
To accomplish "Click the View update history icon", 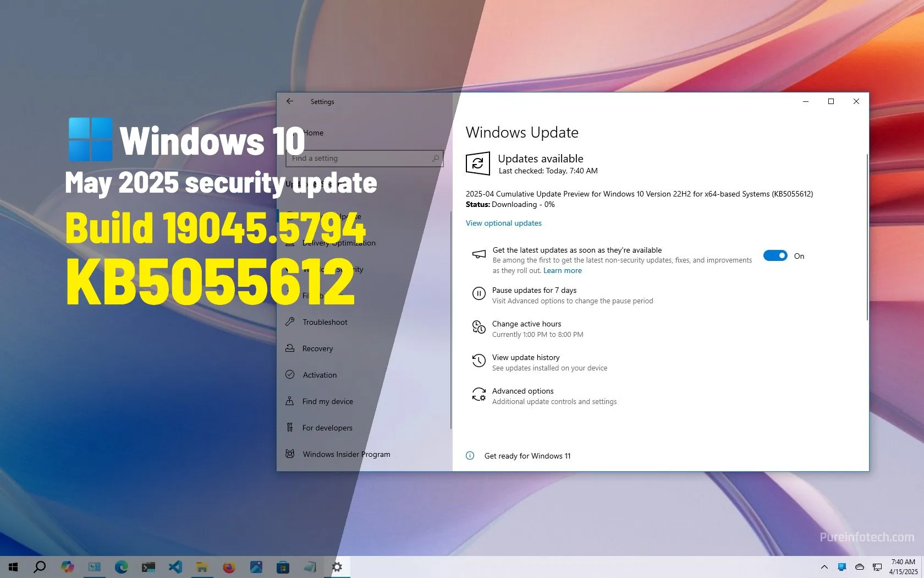I will pyautogui.click(x=479, y=361).
